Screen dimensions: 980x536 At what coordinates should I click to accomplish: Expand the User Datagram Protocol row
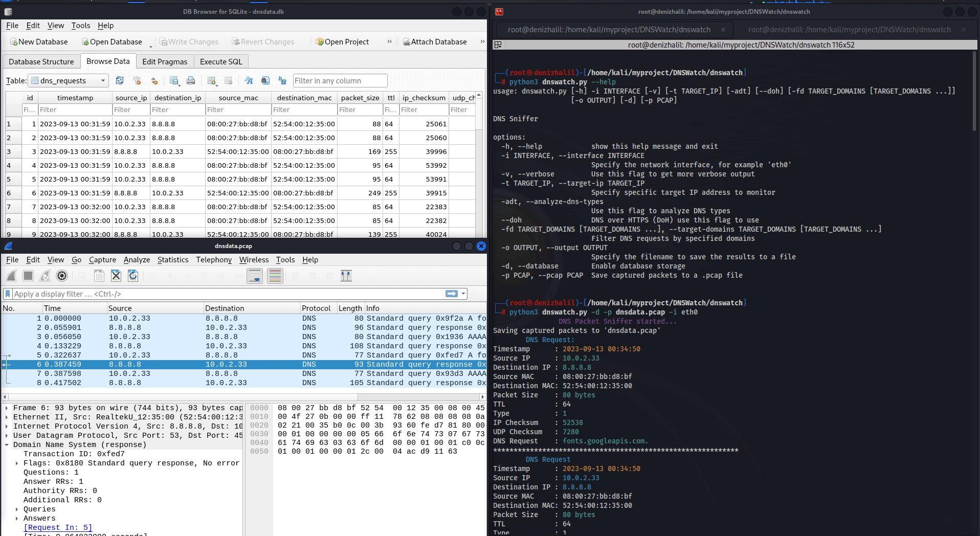[x=6, y=436]
